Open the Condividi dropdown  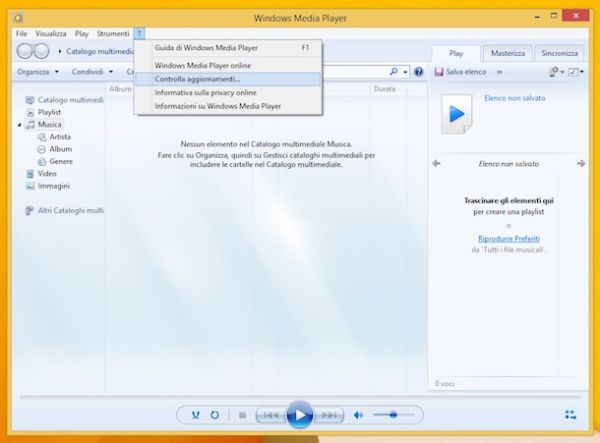[91, 72]
